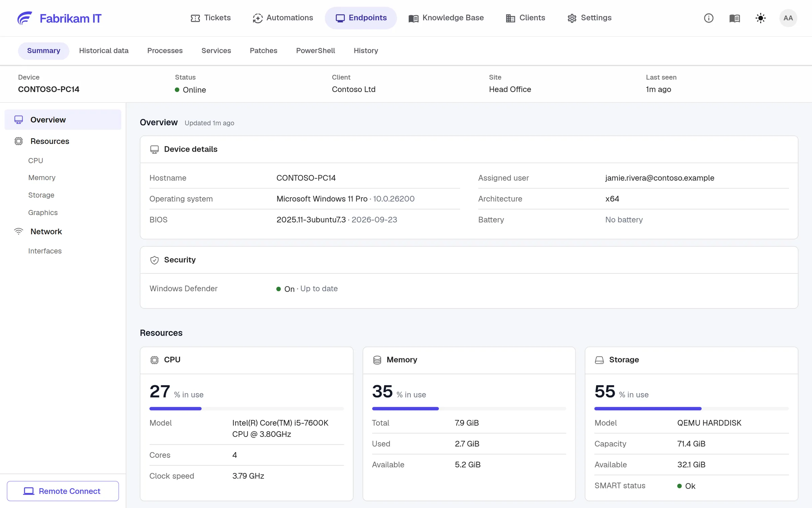
Task: Go to the Knowledge Base section
Action: [446, 18]
